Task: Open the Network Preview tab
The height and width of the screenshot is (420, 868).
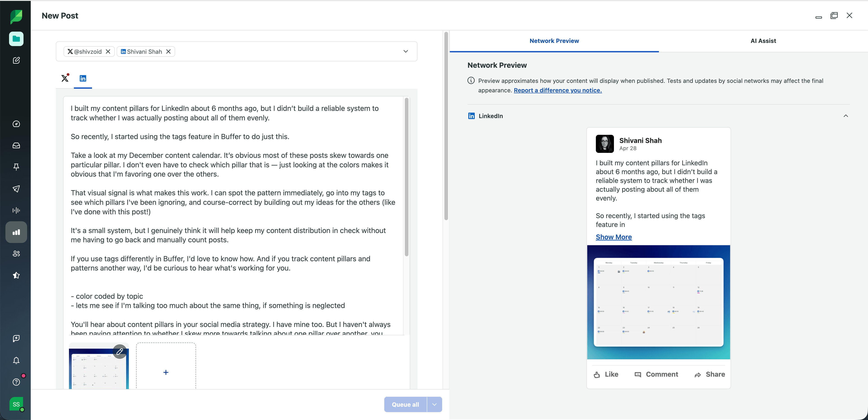Action: [554, 41]
